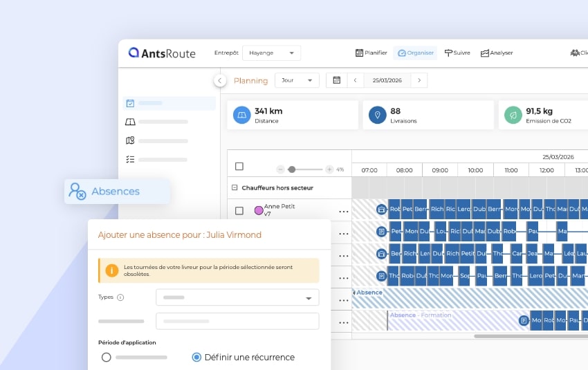The image size is (588, 370).
Task: Go to next day with right arrow
Action: click(419, 80)
